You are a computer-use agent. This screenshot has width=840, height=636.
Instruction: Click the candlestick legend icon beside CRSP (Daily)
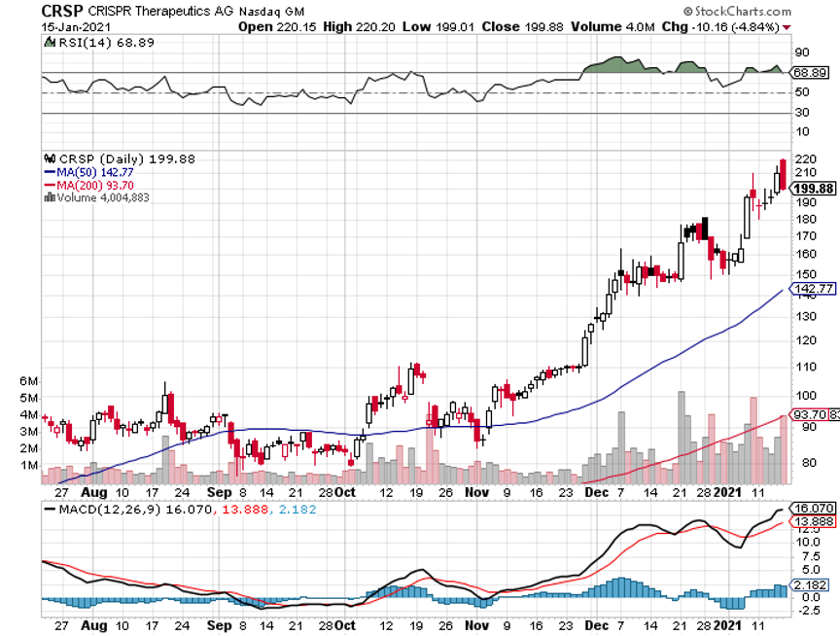pos(50,159)
